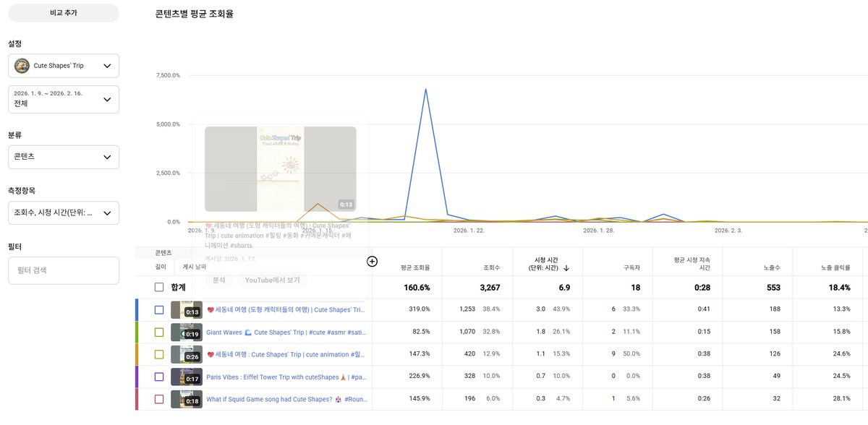868x425 pixels.
Task: Click the blue line peak on the chart
Action: pos(425,90)
